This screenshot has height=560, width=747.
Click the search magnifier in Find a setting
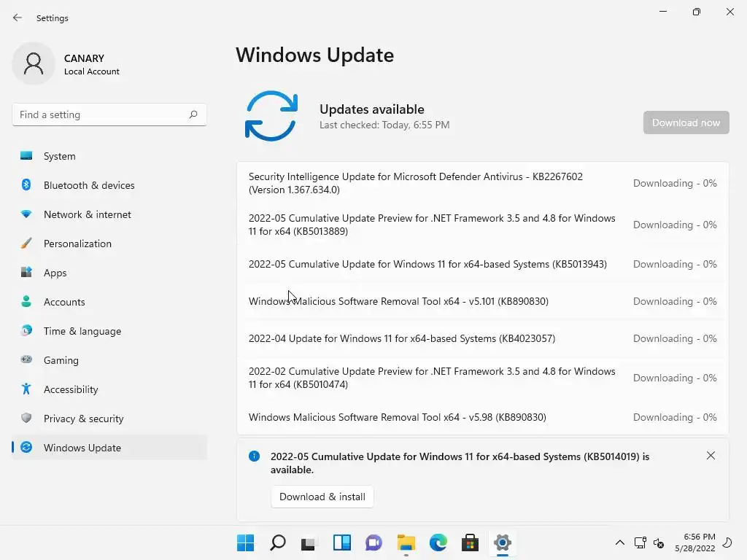tap(193, 114)
